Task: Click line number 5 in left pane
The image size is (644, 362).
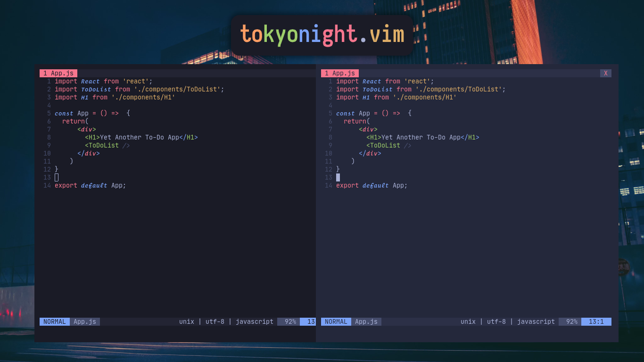Action: 49,113
